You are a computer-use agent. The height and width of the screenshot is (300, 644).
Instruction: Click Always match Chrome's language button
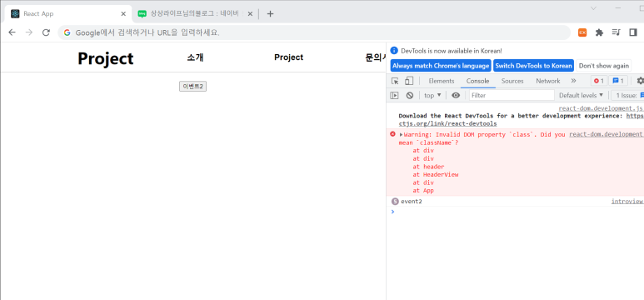[441, 66]
